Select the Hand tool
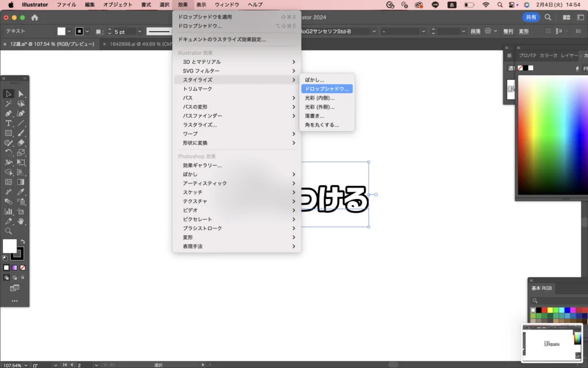Image resolution: width=588 pixels, height=368 pixels. pos(21,221)
